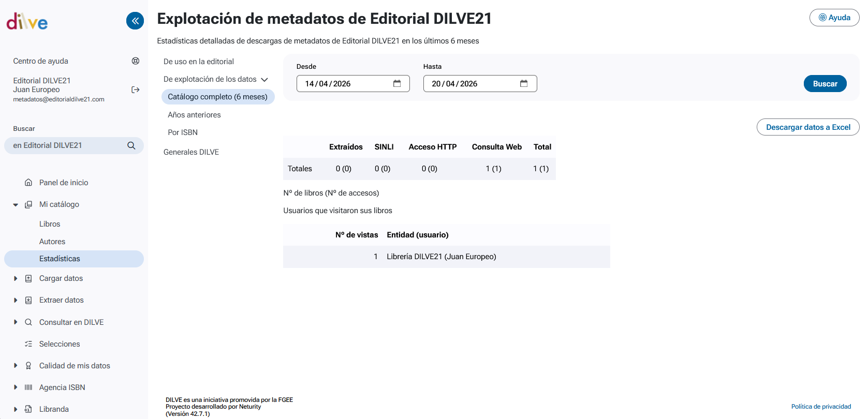This screenshot has height=419, width=868.
Task: Click the logout icon next to Juan Europeo
Action: (136, 90)
